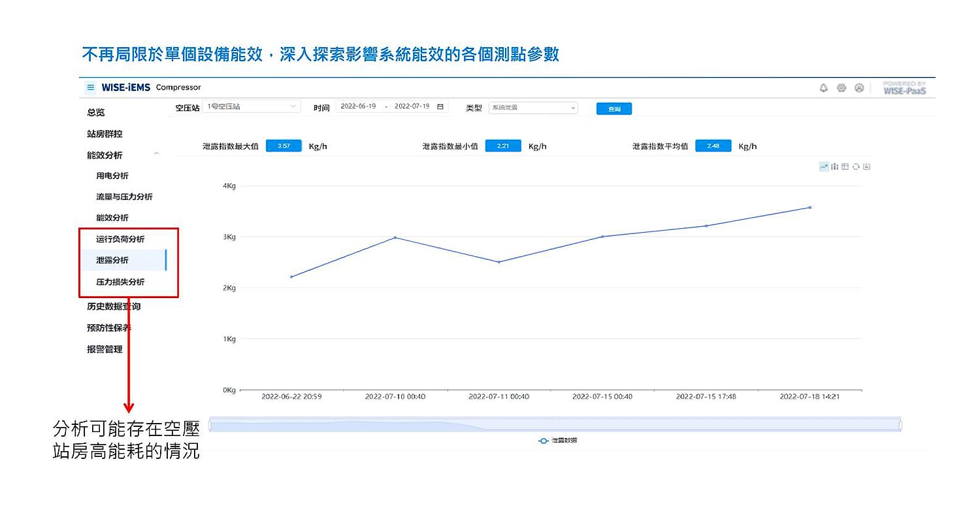
Task: Click the blue 查询 button
Action: click(x=614, y=109)
